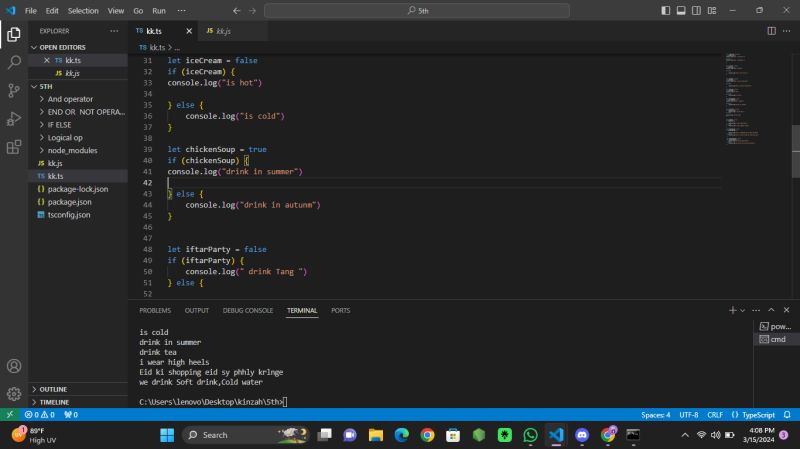Viewport: 800px width, 449px height.
Task: Open the Source Control view
Action: pyautogui.click(x=14, y=90)
